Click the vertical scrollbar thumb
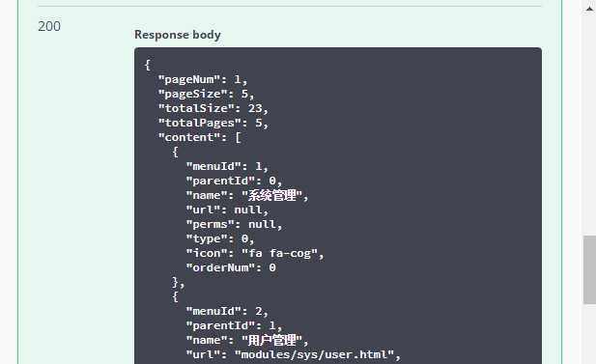This screenshot has height=364, width=596. point(589,269)
